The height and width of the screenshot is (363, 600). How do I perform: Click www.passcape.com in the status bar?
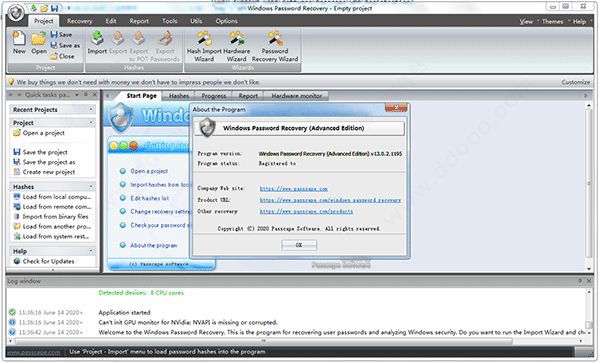(x=34, y=352)
